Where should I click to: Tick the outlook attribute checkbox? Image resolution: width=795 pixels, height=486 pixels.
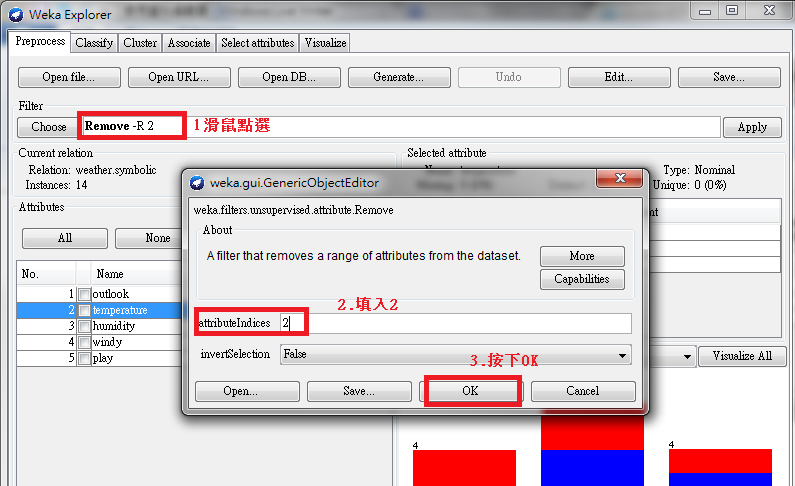(x=85, y=294)
